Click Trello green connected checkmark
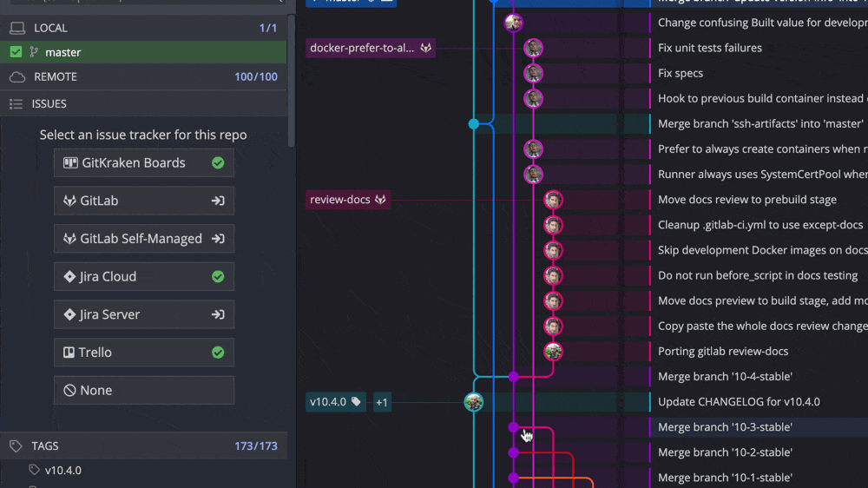 point(218,353)
